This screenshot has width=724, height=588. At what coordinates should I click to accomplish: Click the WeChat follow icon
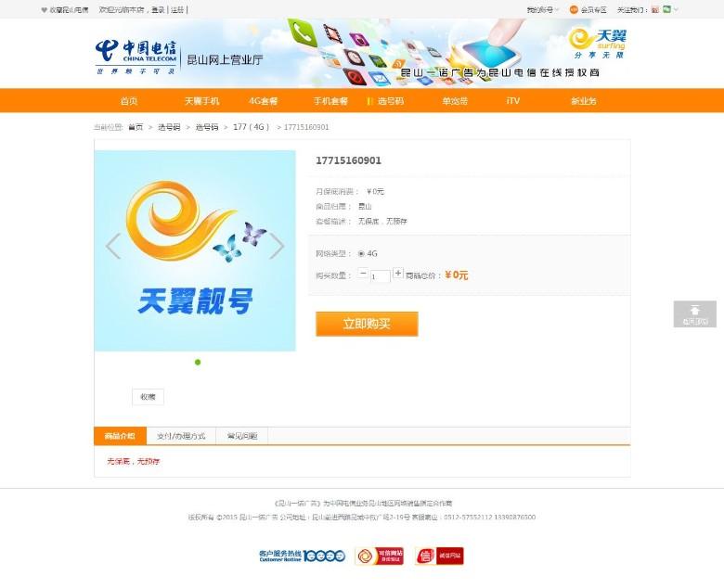pos(666,9)
